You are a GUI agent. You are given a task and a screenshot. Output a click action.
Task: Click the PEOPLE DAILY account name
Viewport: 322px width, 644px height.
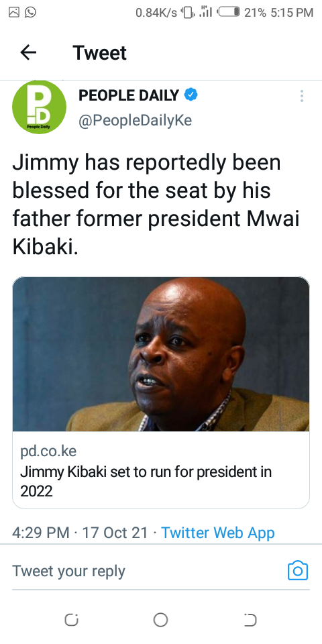point(129,95)
